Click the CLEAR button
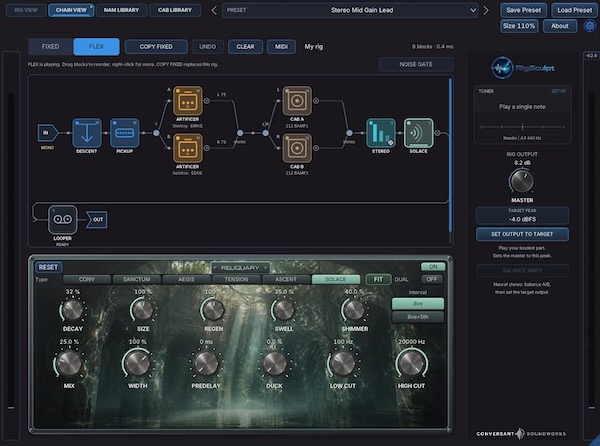The width and height of the screenshot is (600, 446). click(245, 47)
